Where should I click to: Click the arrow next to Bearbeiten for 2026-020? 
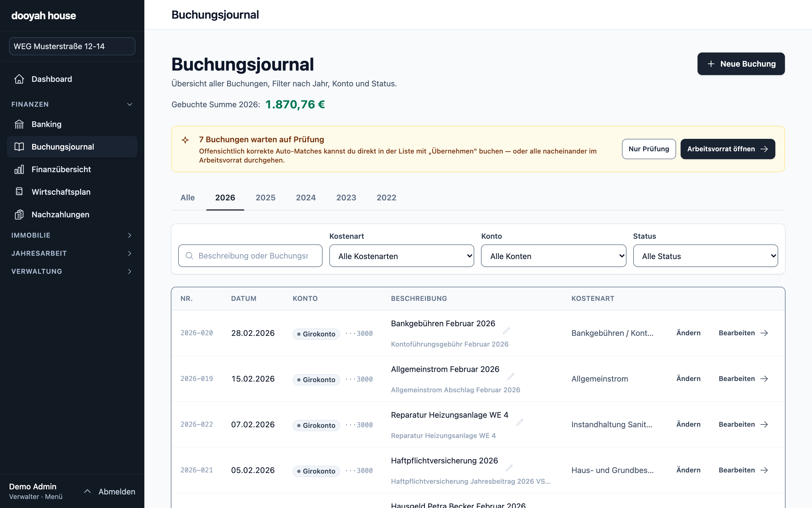point(764,333)
